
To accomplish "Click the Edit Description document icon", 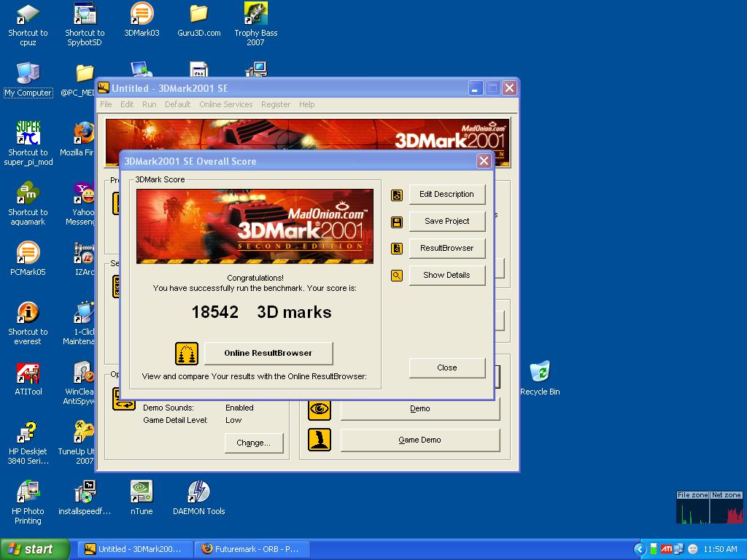I will click(397, 195).
